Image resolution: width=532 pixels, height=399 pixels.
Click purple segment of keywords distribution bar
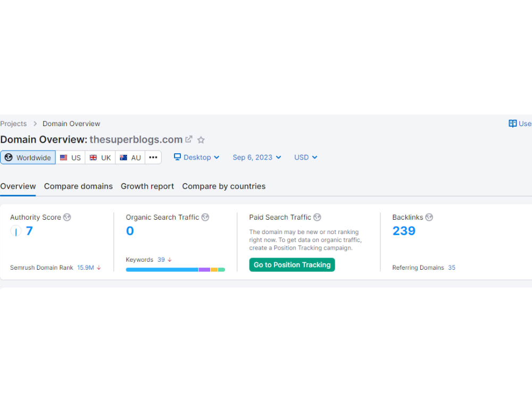click(205, 270)
